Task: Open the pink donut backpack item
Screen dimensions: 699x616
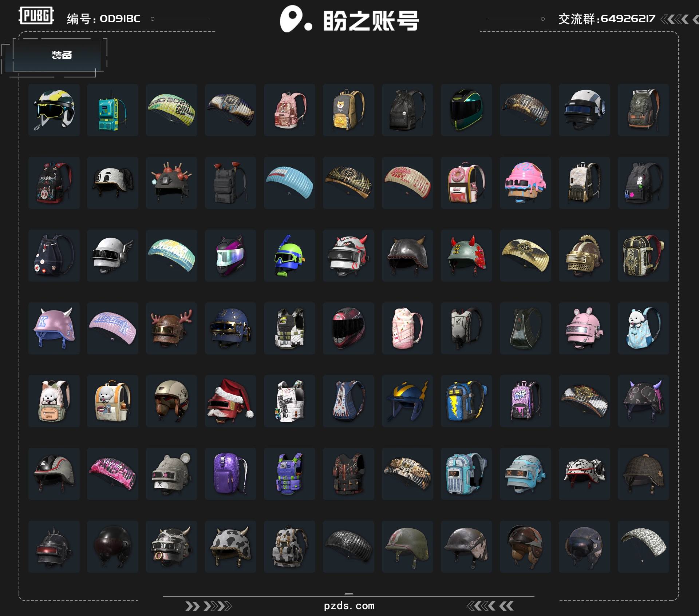Action: (466, 183)
